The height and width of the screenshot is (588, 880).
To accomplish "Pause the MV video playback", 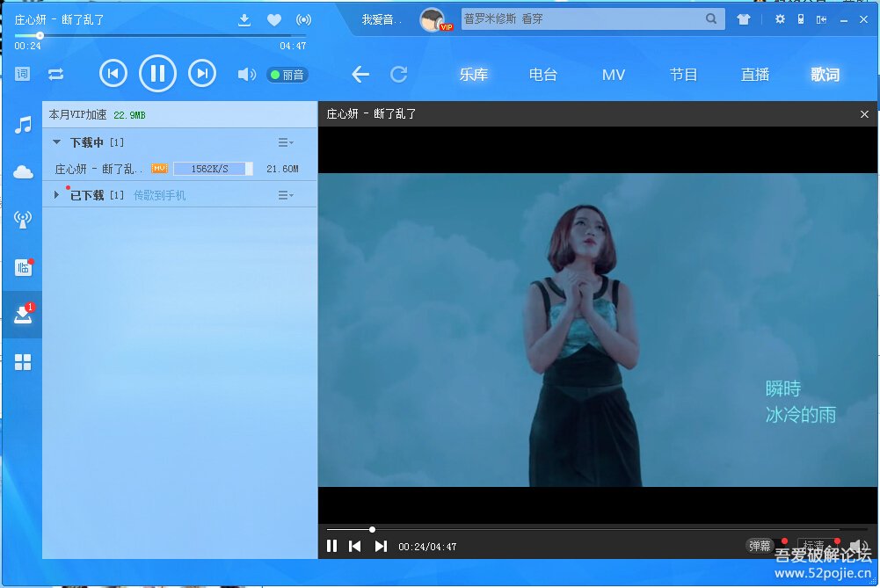I will tap(331, 546).
